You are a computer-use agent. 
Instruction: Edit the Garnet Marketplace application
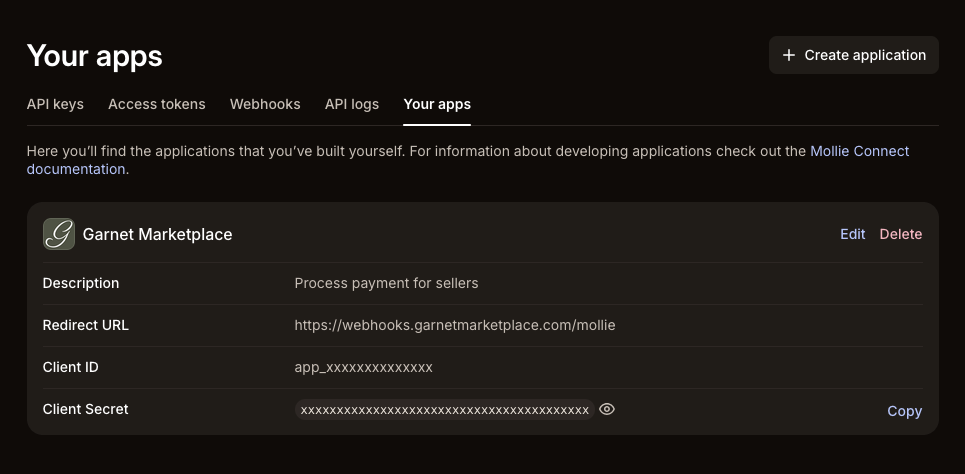coord(853,234)
